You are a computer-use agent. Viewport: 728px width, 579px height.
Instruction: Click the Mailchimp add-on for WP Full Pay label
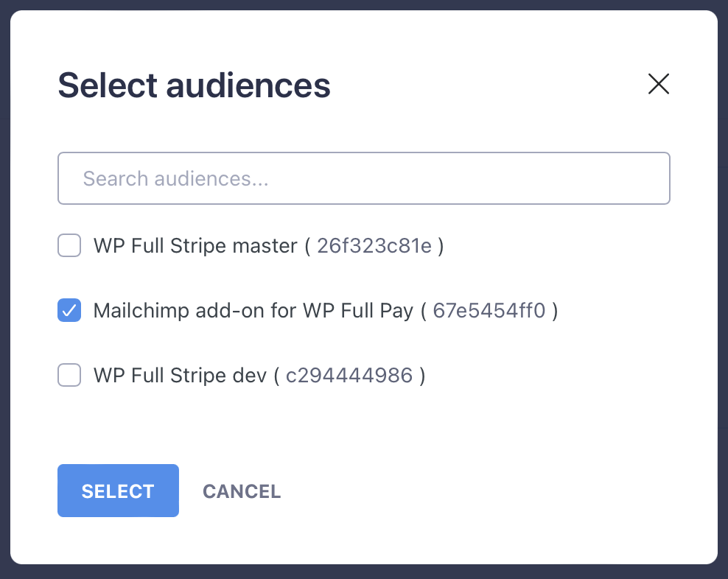253,311
